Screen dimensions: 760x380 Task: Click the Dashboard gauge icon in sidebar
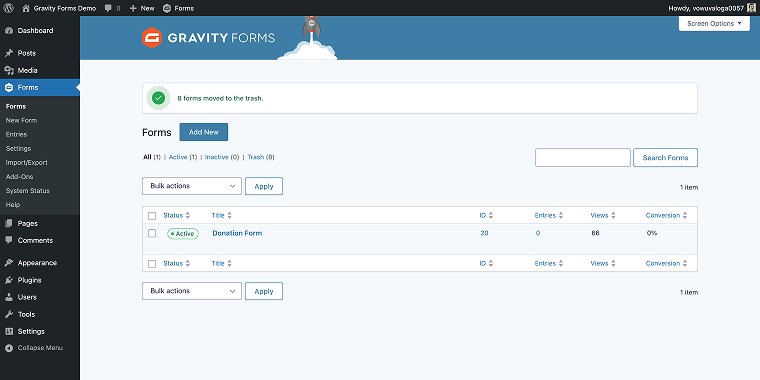[x=9, y=31]
